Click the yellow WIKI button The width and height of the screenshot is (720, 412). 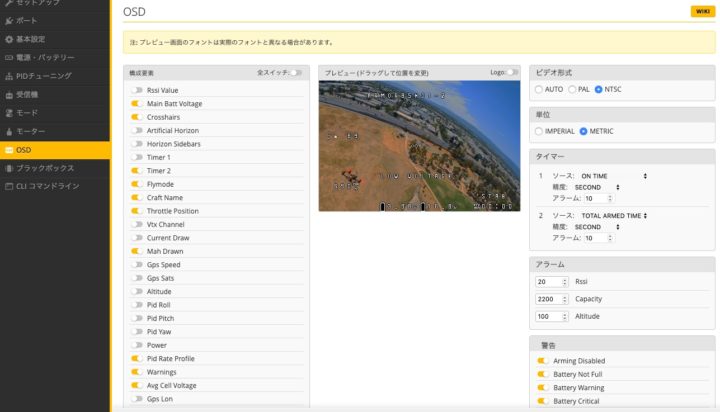click(x=702, y=12)
